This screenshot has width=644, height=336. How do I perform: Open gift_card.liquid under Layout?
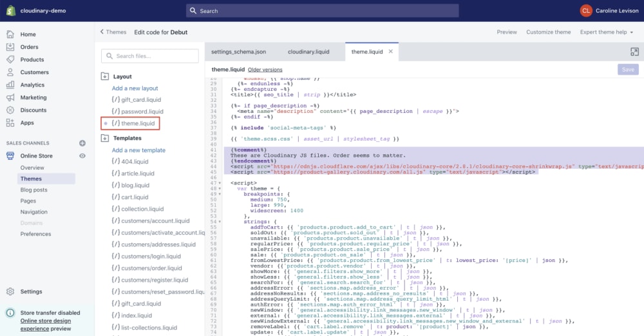coord(137,100)
